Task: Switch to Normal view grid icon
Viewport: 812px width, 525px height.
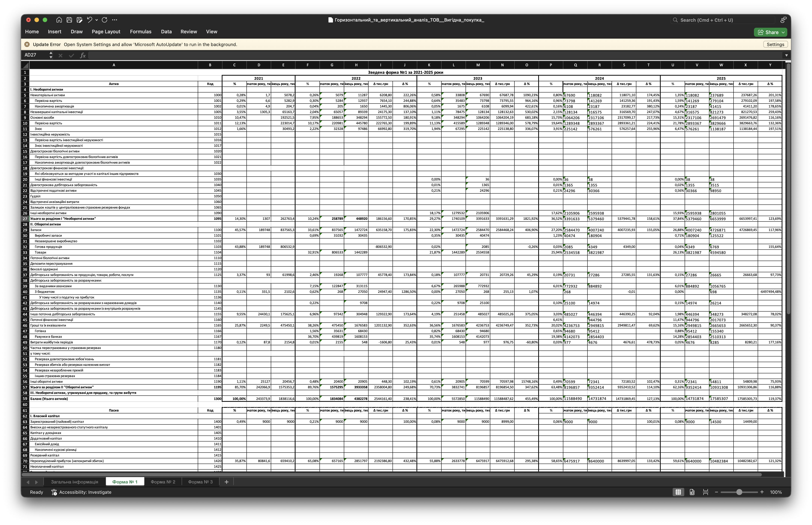Action: [678, 492]
